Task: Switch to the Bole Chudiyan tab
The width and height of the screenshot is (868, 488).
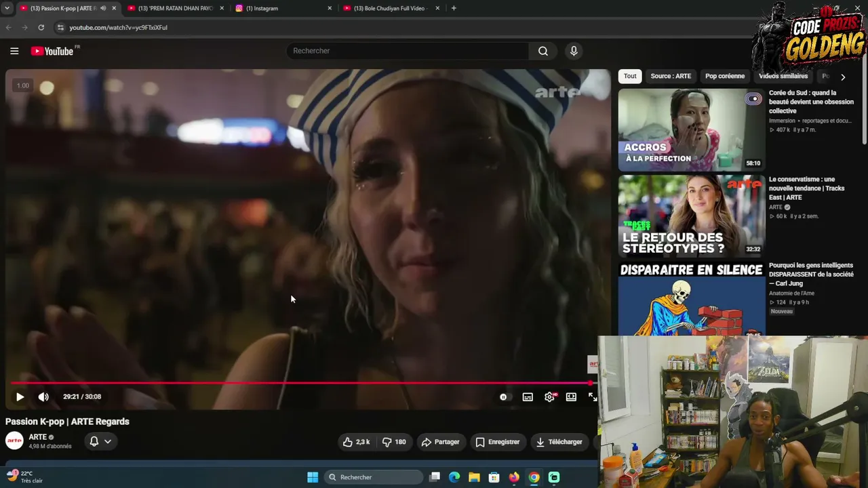Action: click(x=390, y=8)
